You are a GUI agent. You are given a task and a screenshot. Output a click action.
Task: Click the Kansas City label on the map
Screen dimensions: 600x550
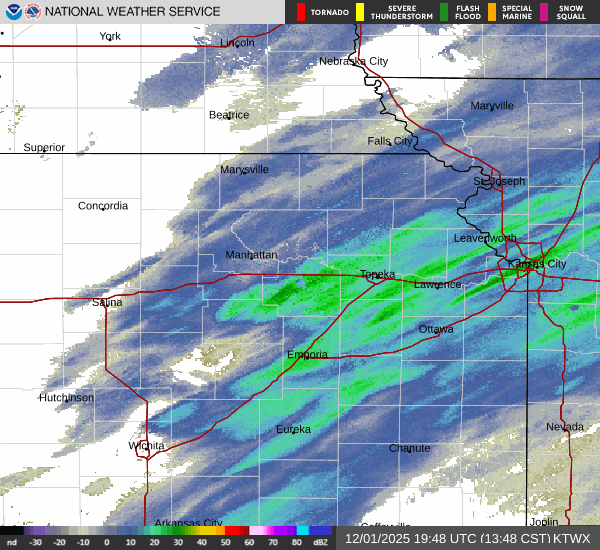pos(537,264)
